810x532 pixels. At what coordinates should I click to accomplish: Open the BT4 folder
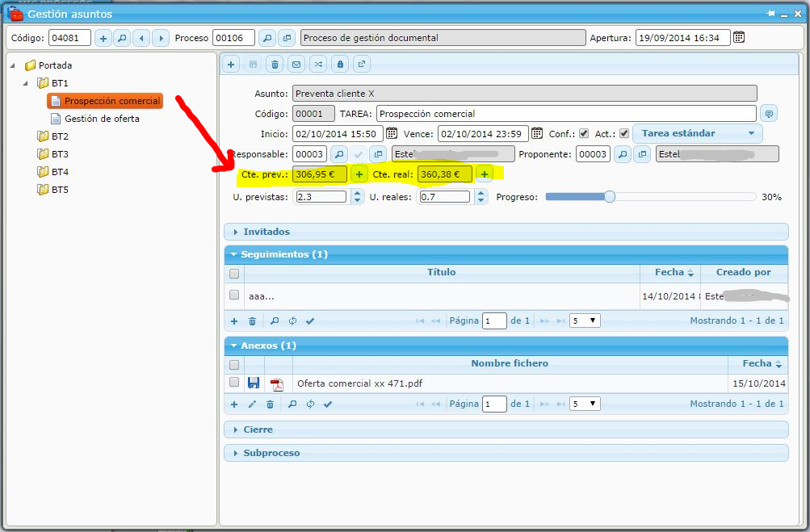pos(52,171)
